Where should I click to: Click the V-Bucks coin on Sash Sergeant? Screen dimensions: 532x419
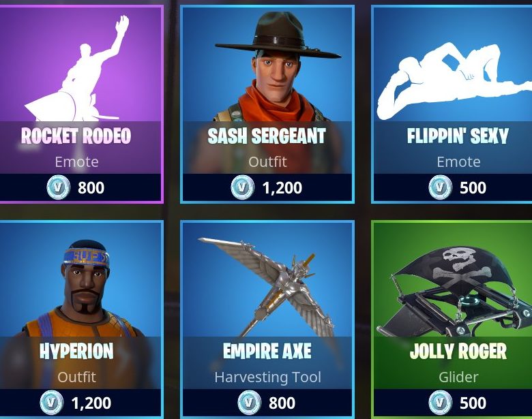[x=243, y=187]
